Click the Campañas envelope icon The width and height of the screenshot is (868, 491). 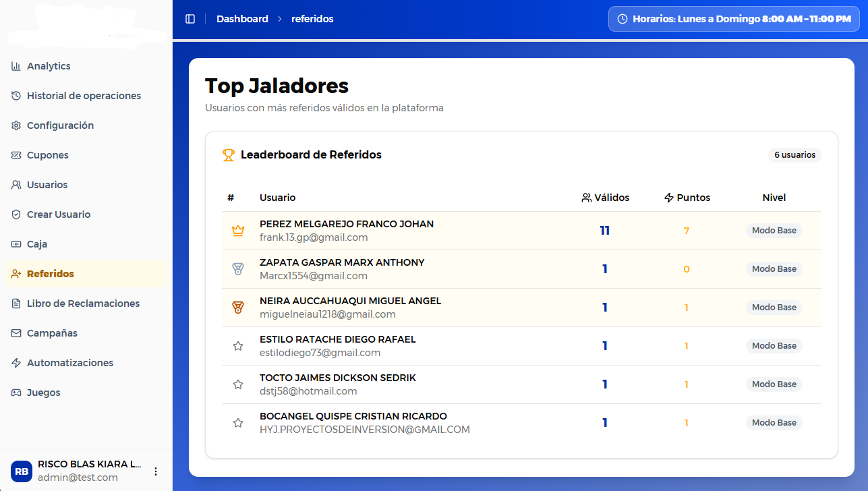16,333
